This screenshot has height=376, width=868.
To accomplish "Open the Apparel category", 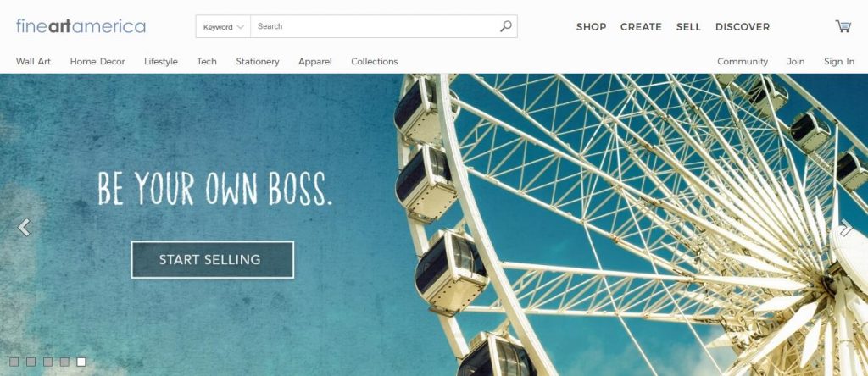I will pyautogui.click(x=315, y=61).
